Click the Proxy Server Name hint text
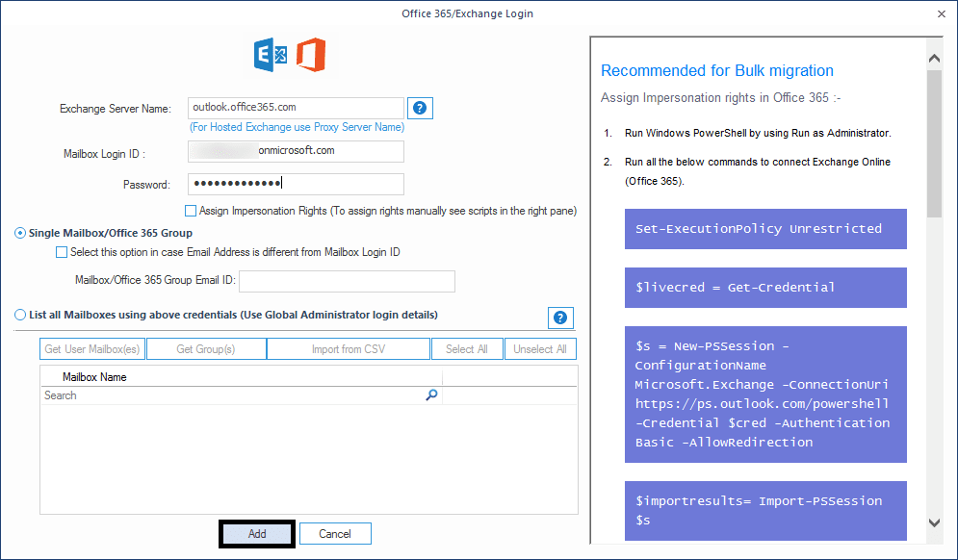The image size is (958, 560). point(297,127)
